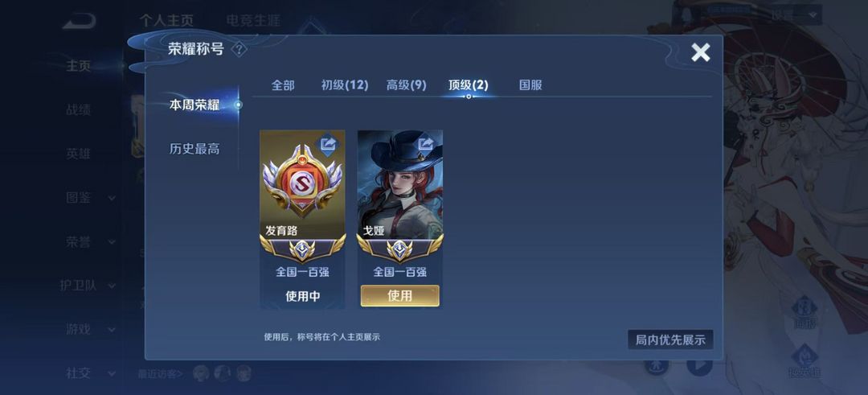
Task: Switch to the 高级(9) tab
Action: click(x=407, y=84)
